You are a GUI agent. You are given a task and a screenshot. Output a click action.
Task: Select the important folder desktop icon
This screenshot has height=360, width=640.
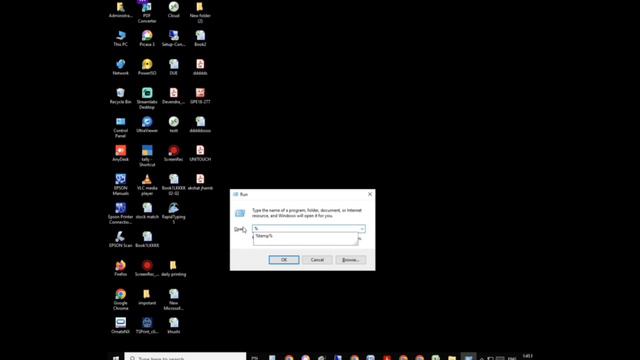coord(147,297)
